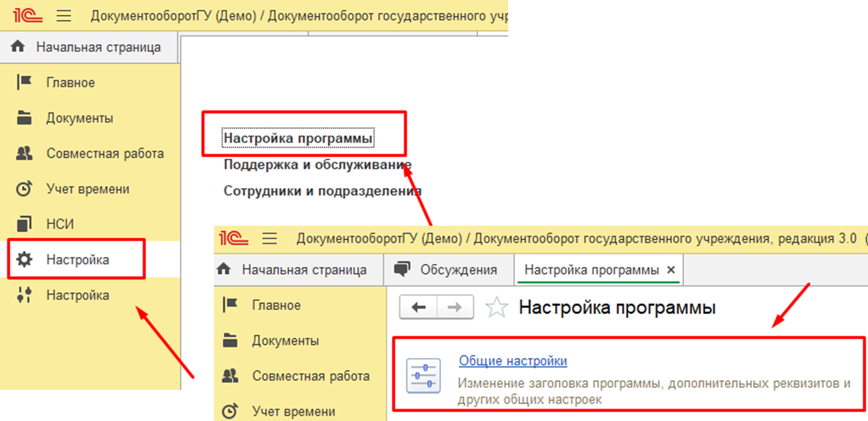The height and width of the screenshot is (421, 868).
Task: Click the stacked-sheets НСИ icon
Action: coord(24,224)
